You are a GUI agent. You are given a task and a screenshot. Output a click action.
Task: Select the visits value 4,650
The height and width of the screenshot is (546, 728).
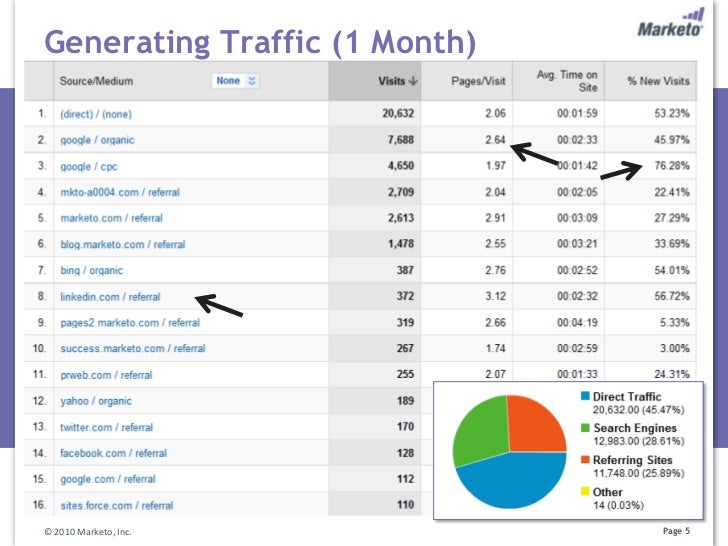[401, 166]
